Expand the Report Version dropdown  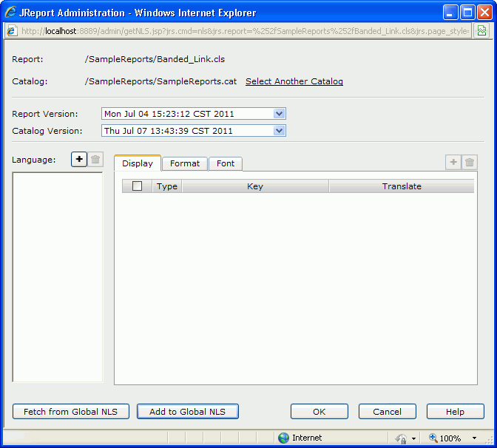tap(279, 114)
